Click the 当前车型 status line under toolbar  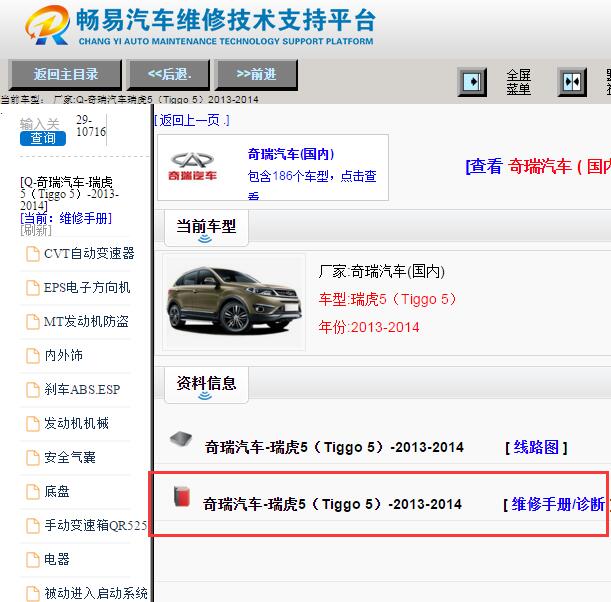tap(129, 99)
